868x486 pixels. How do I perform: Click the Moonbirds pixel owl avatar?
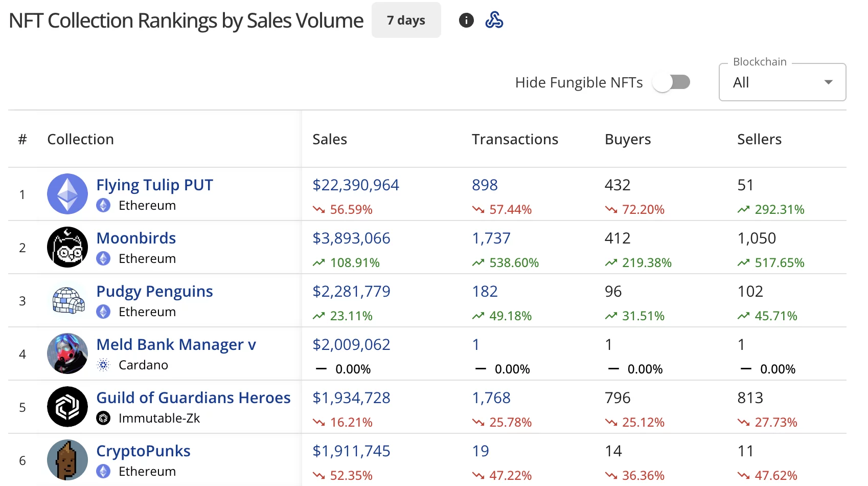pyautogui.click(x=67, y=247)
